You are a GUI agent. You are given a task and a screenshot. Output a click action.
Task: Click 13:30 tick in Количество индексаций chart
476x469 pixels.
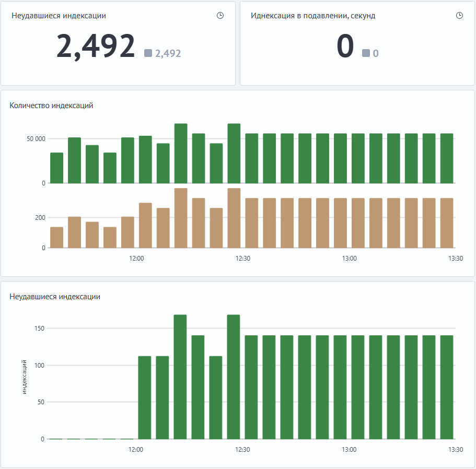tap(456, 259)
